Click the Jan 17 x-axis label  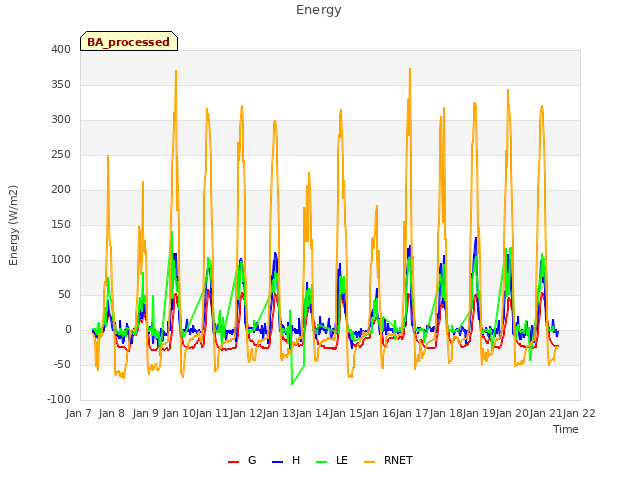click(412, 413)
